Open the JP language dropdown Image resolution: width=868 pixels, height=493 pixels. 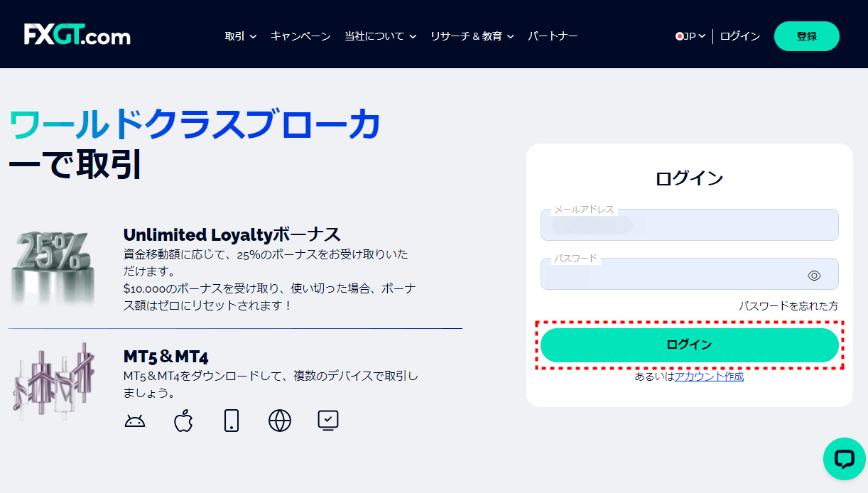tap(690, 36)
